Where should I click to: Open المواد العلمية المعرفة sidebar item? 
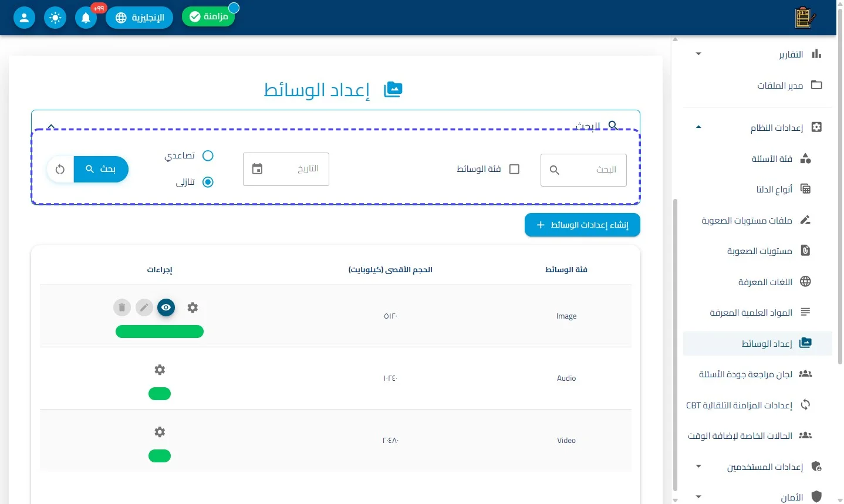(758, 312)
